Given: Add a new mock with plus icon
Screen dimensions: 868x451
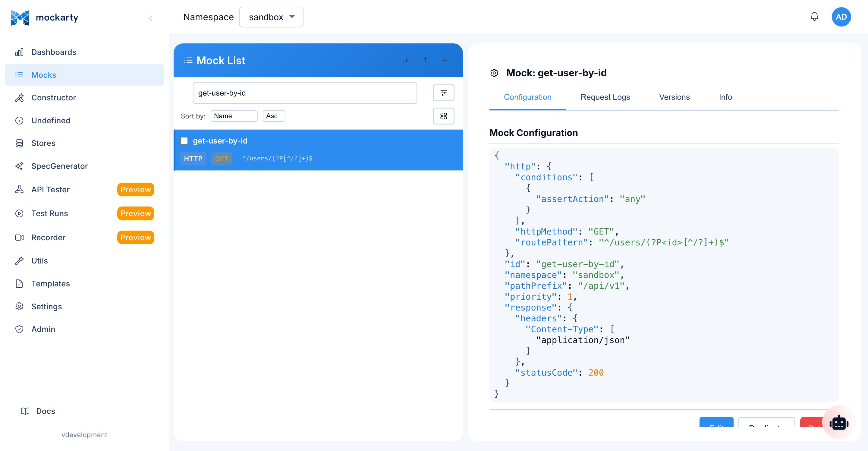Looking at the screenshot, I should 445,60.
